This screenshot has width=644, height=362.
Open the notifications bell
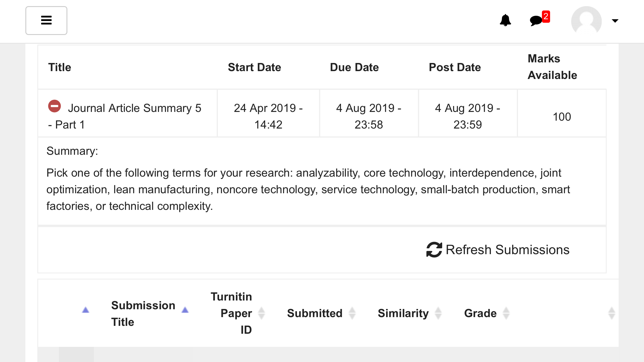coord(505,20)
